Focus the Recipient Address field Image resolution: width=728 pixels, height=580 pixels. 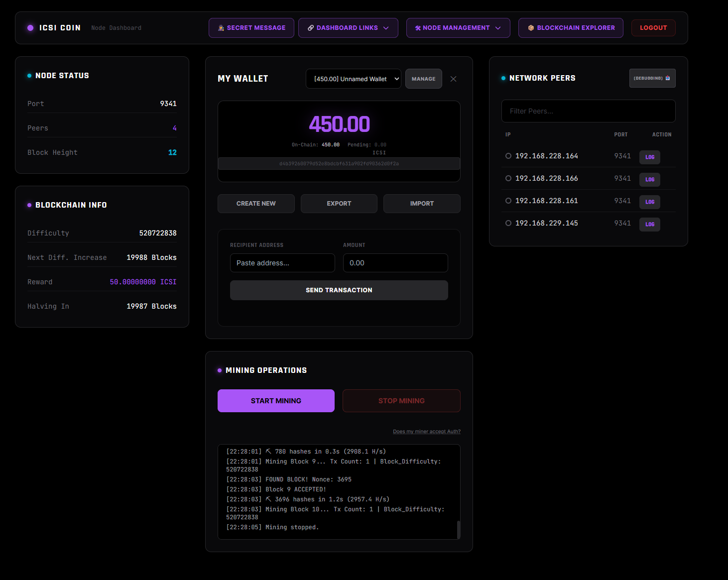(282, 263)
